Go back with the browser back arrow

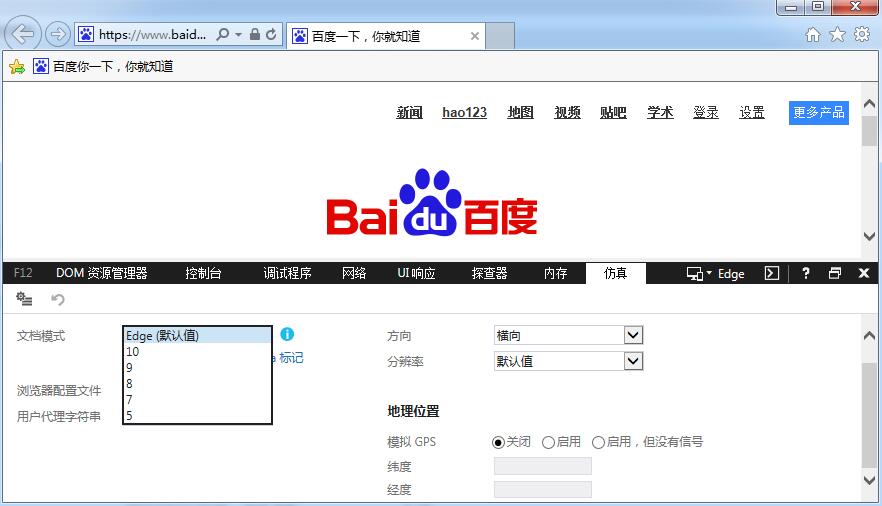coord(23,34)
